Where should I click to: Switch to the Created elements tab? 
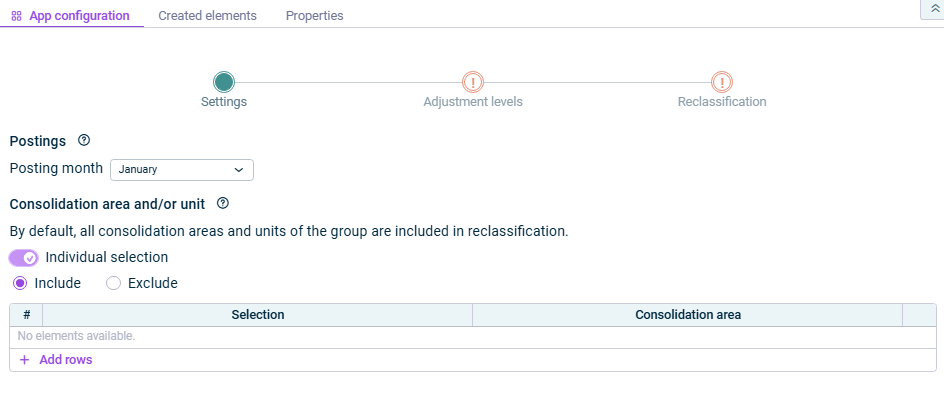click(207, 16)
